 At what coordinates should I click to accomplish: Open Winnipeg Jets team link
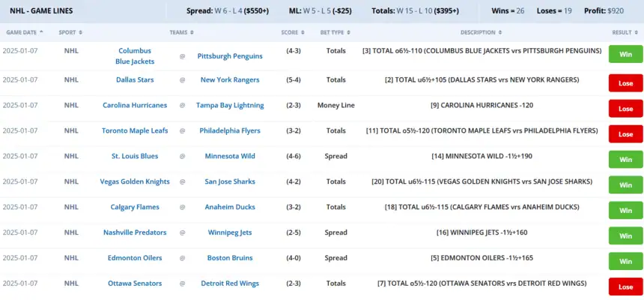tap(230, 233)
